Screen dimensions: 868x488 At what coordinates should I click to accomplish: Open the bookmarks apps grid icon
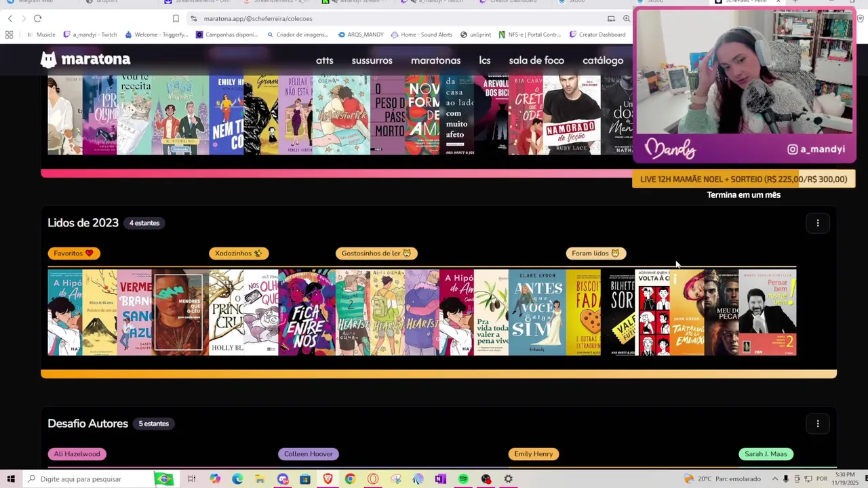point(9,35)
